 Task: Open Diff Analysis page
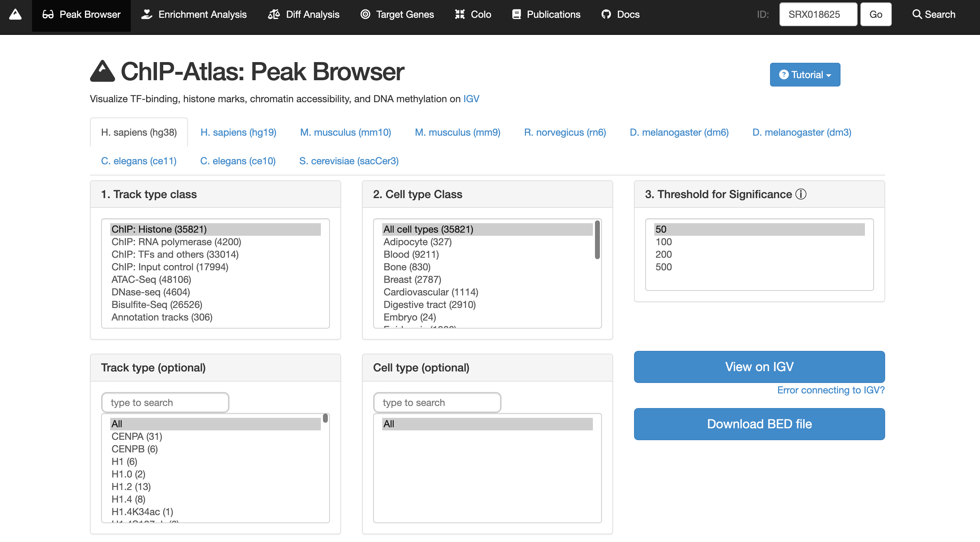tap(303, 14)
